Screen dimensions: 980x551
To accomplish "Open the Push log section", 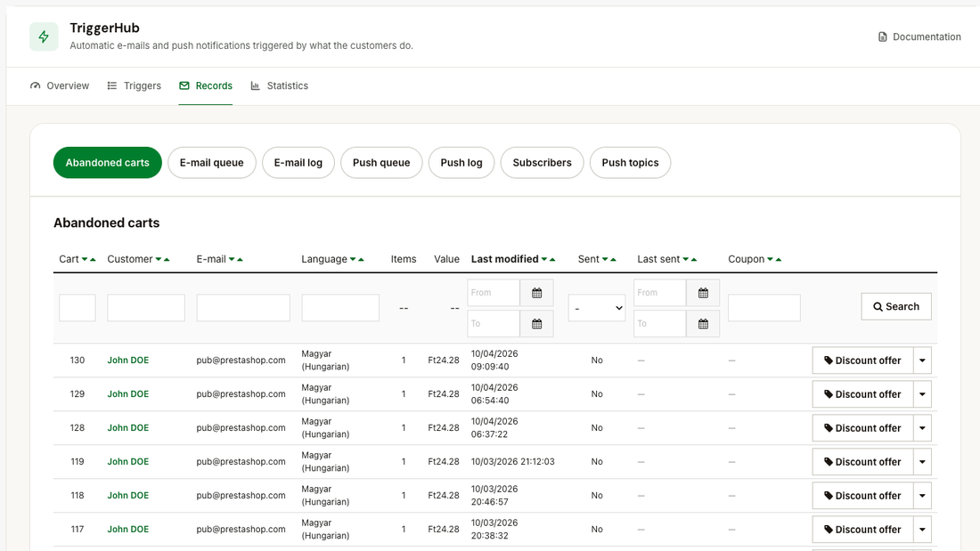I will [x=461, y=162].
